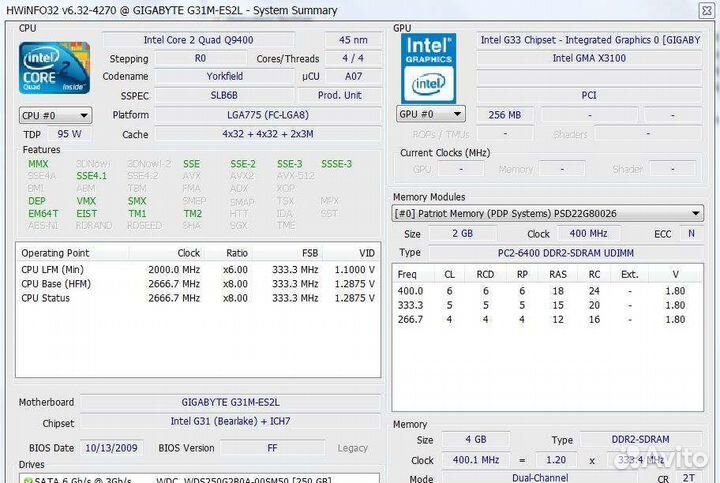Click the PC2-6400 DDR2-SDRAM UDIMM type field

(x=566, y=253)
